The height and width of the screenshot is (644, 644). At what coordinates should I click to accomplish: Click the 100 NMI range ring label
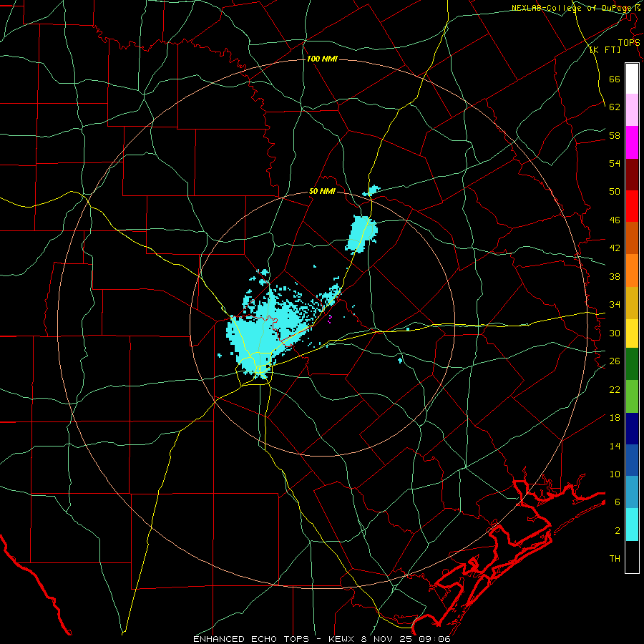[x=321, y=59]
